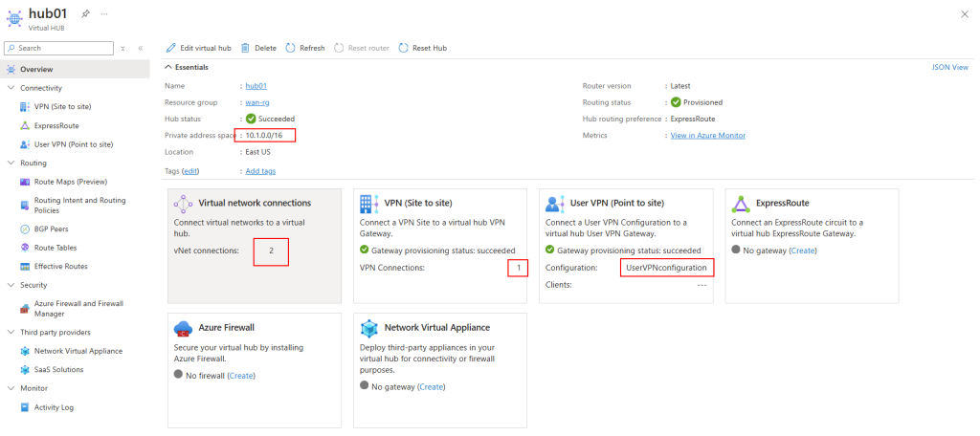Clear the sidebar search with the x icon
980x436 pixels.
(x=123, y=48)
